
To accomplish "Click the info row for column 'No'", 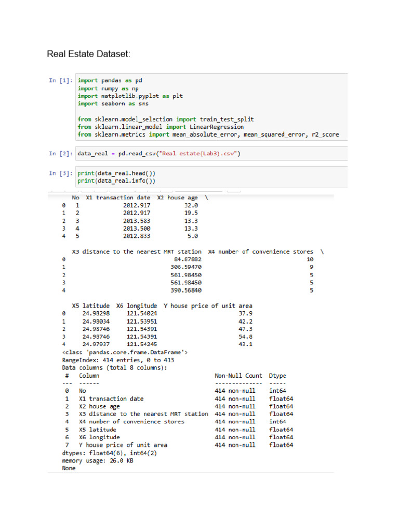I will [176, 391].
